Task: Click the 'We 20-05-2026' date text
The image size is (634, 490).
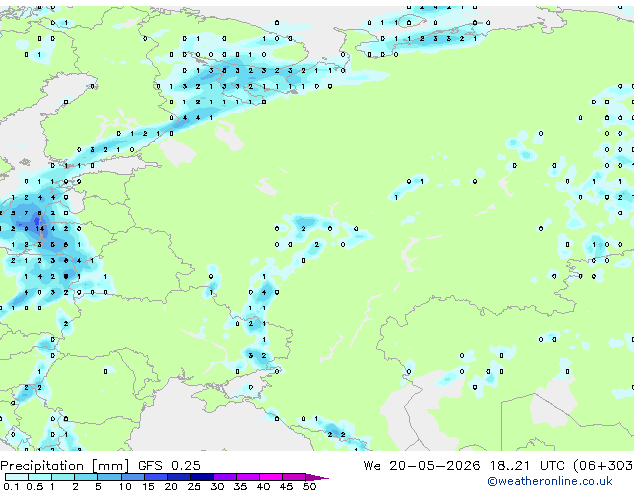Action: 422,465
